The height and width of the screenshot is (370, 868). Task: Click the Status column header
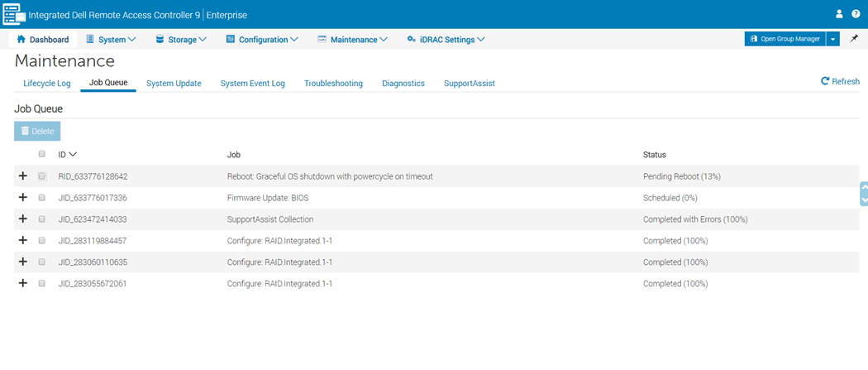point(655,154)
